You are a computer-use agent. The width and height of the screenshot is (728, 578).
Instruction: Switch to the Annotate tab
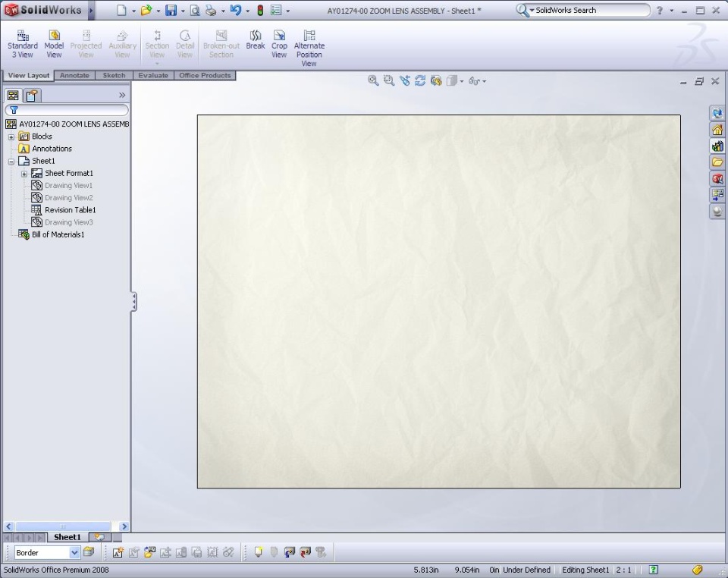[x=74, y=75]
